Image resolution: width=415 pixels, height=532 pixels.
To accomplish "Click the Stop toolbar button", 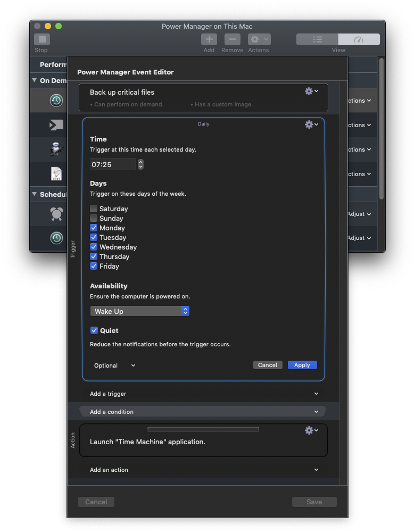I will pyautogui.click(x=42, y=39).
